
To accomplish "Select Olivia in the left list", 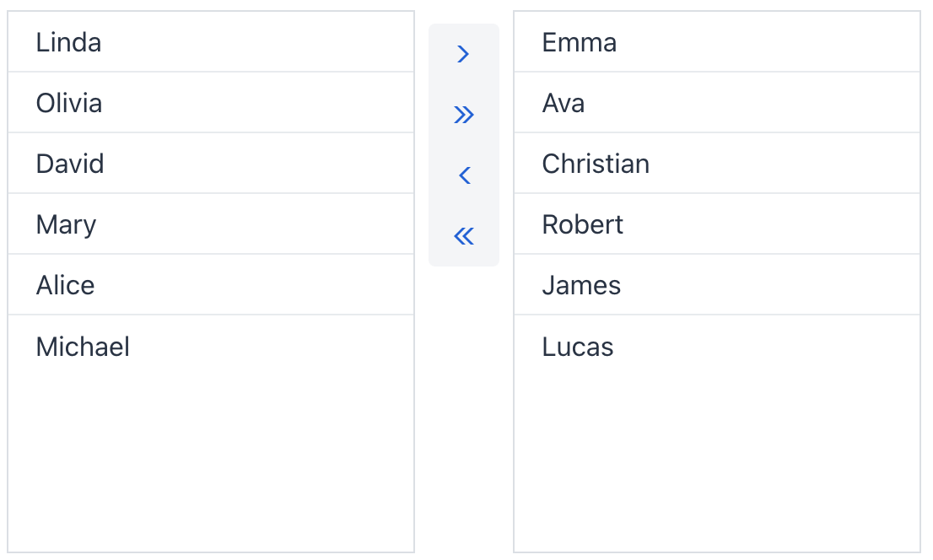I will [x=69, y=103].
